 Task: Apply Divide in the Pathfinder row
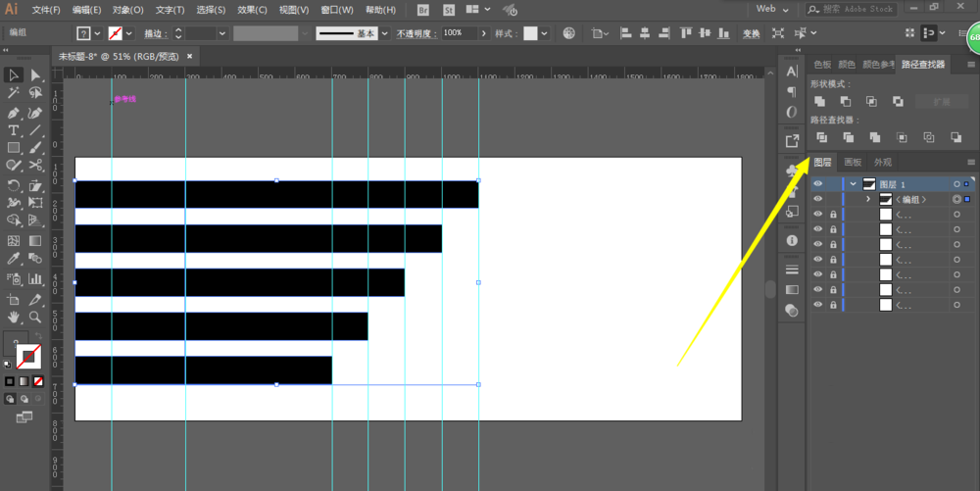click(x=822, y=137)
